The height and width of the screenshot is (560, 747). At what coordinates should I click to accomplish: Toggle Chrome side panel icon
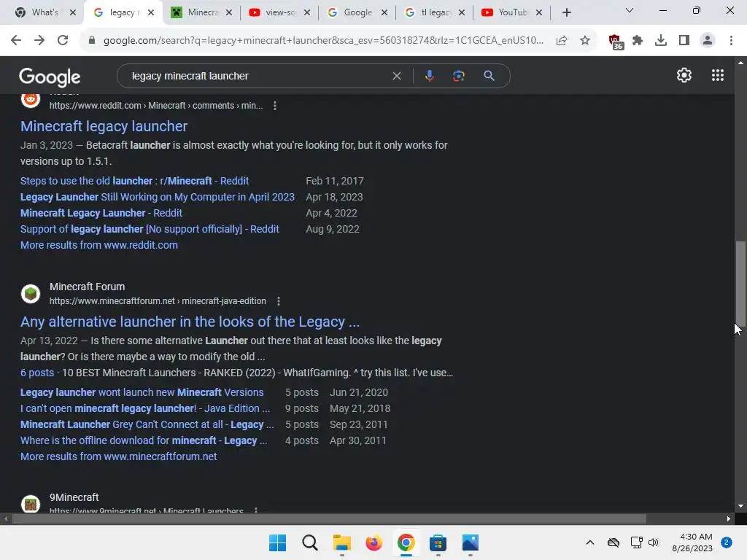pos(684,41)
